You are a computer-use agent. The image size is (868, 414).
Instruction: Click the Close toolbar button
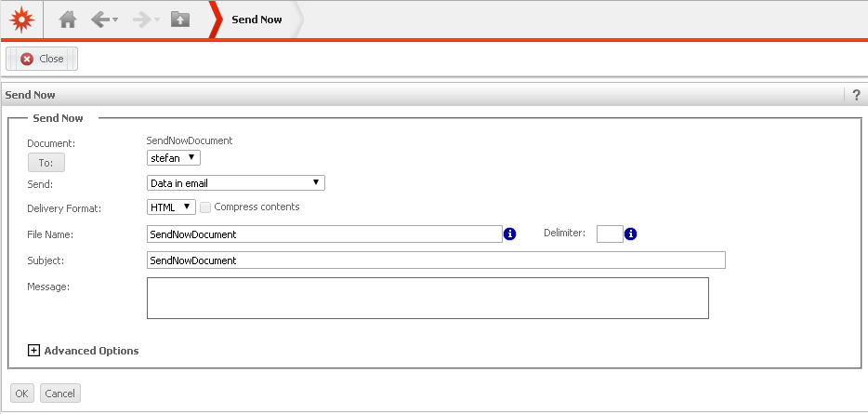click(x=42, y=59)
